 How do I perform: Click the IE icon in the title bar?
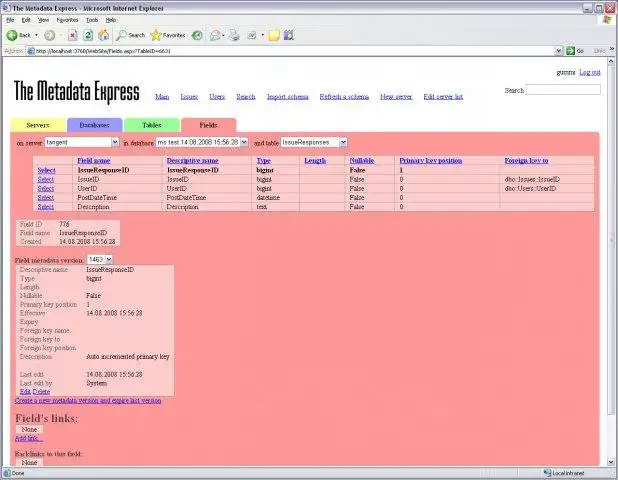[x=6, y=8]
